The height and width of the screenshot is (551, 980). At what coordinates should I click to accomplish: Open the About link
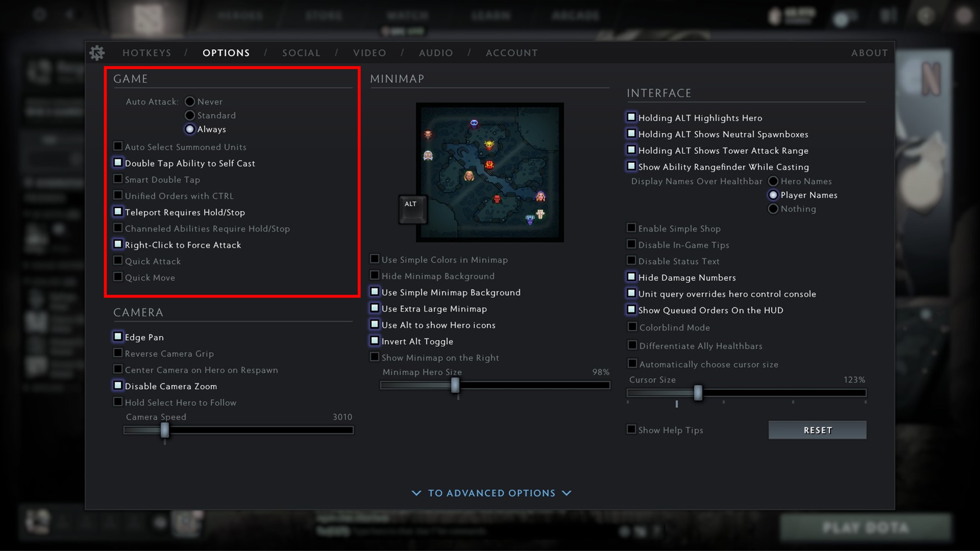click(x=869, y=53)
